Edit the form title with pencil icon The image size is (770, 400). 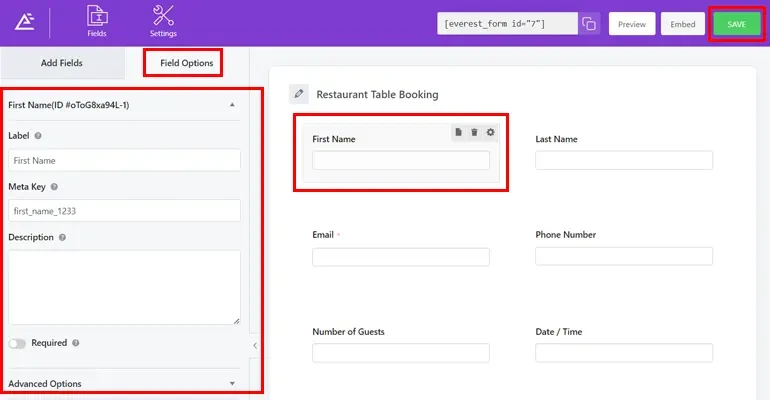tap(299, 94)
